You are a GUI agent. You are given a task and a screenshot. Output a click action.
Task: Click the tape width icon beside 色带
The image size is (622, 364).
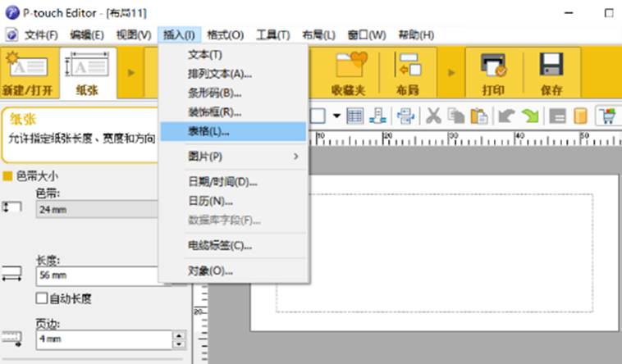[x=12, y=207]
